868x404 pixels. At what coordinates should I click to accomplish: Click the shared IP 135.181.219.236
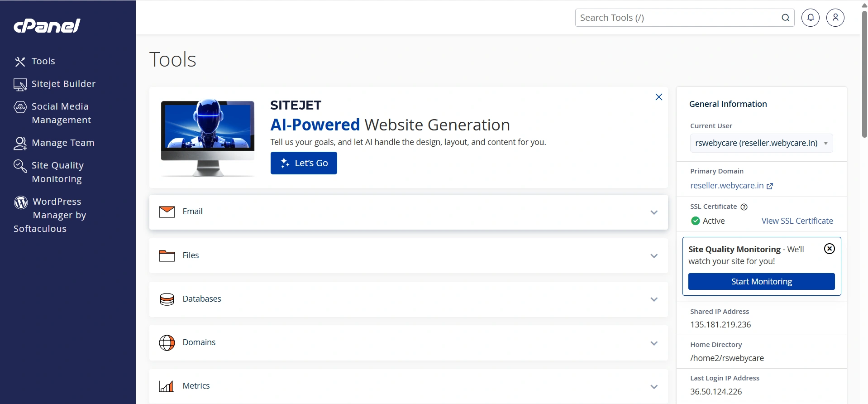720,325
